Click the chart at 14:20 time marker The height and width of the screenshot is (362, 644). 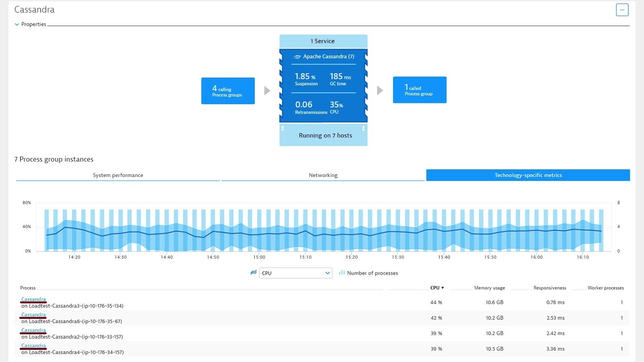(x=74, y=257)
